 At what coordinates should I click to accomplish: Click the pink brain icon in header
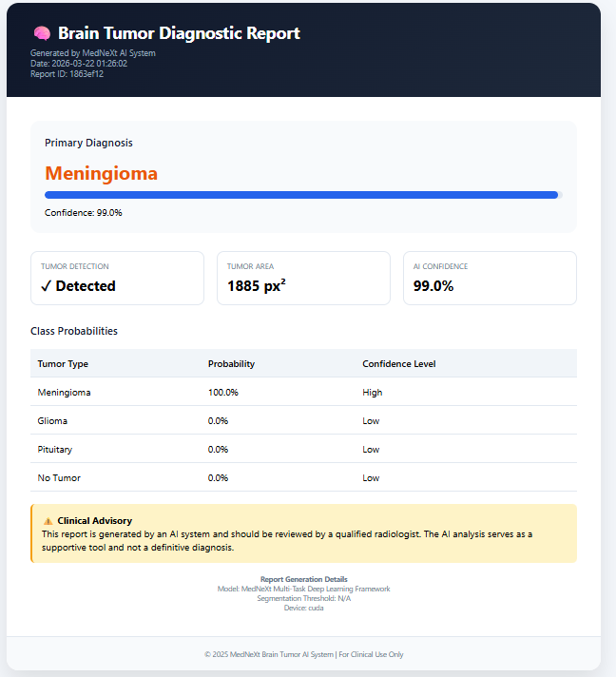43,33
